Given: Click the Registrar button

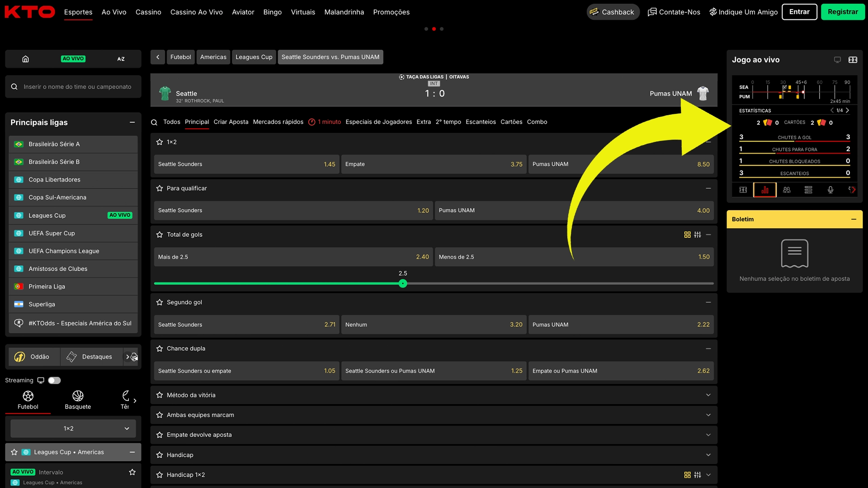Looking at the screenshot, I should (x=843, y=12).
